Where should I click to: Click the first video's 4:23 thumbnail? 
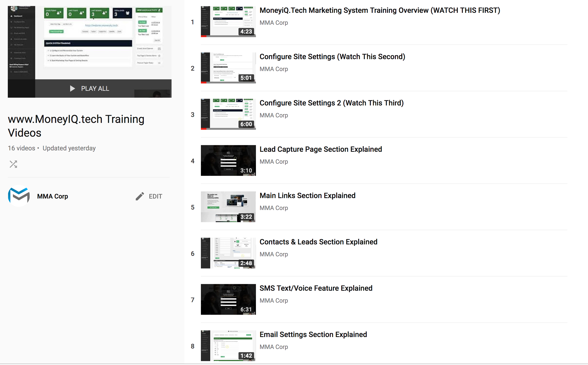click(x=228, y=21)
